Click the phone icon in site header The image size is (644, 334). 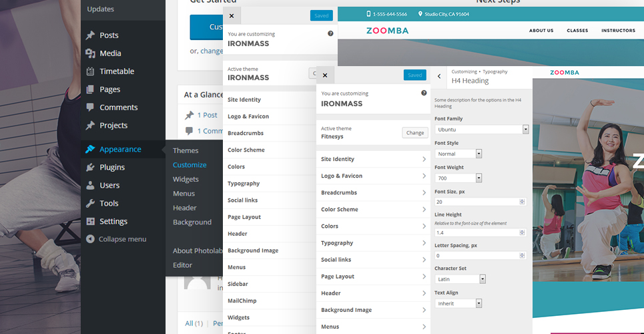[368, 14]
